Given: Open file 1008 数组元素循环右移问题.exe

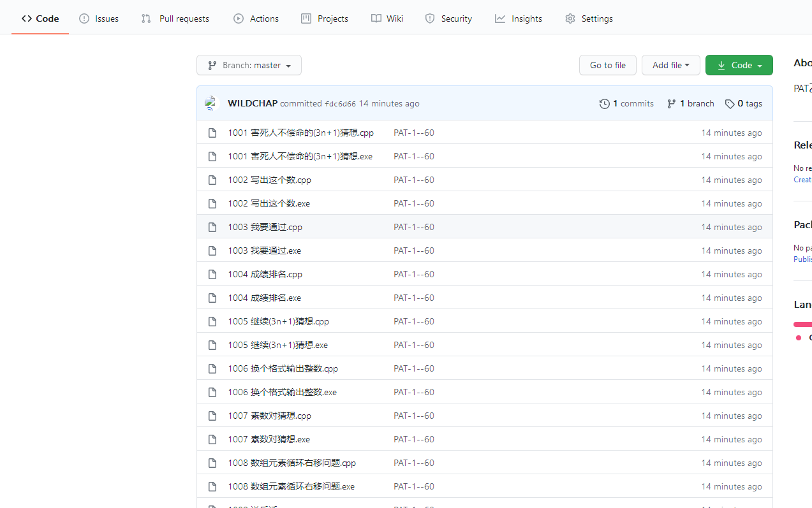Looking at the screenshot, I should click(291, 486).
